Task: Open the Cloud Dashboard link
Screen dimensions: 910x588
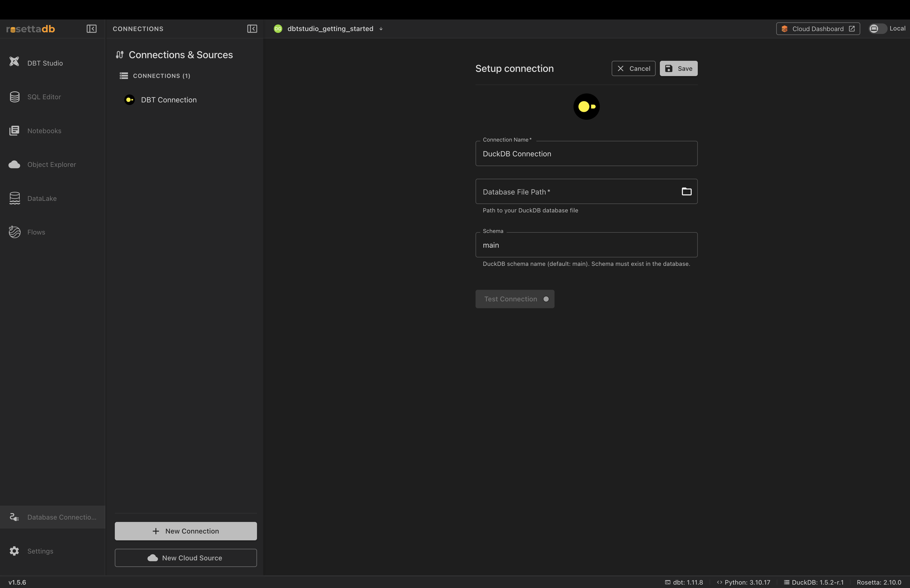Action: [818, 29]
